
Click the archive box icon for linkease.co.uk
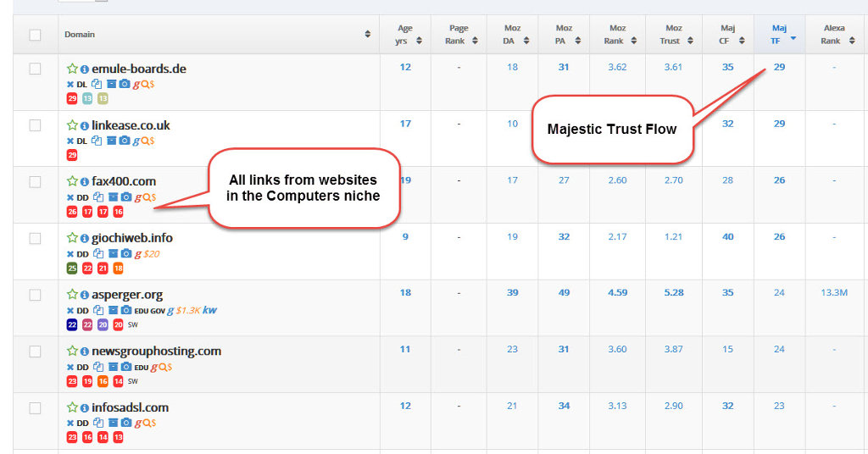pos(111,141)
